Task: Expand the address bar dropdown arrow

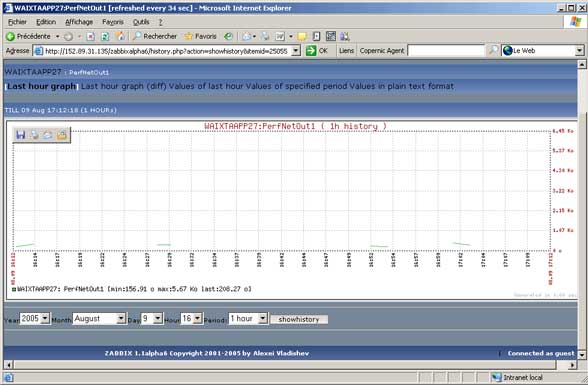Action: pos(296,51)
